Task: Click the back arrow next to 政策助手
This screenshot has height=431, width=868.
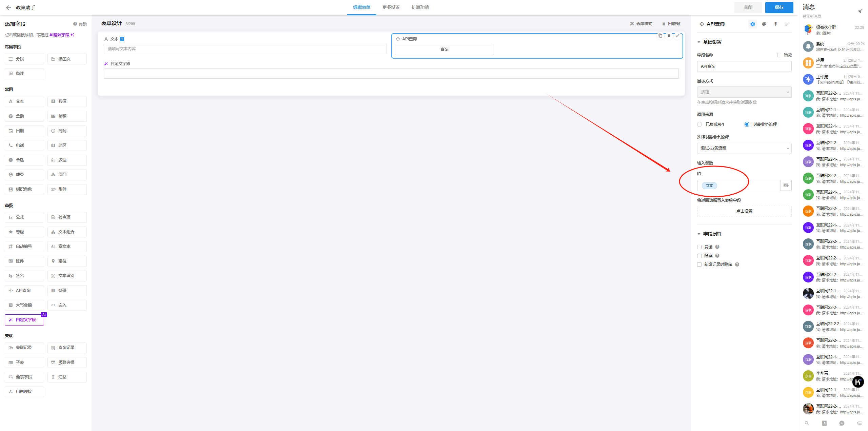Action: (x=8, y=7)
